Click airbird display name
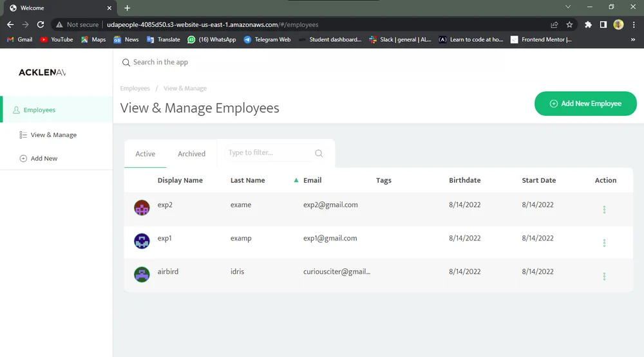Image resolution: width=644 pixels, height=357 pixels. point(168,271)
